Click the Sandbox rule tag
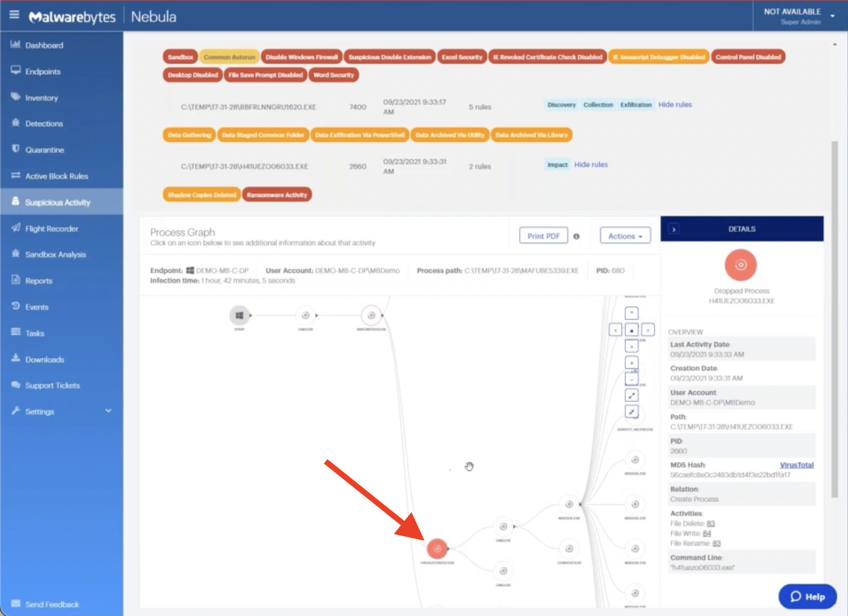Viewport: 848px width, 616px height. point(181,57)
